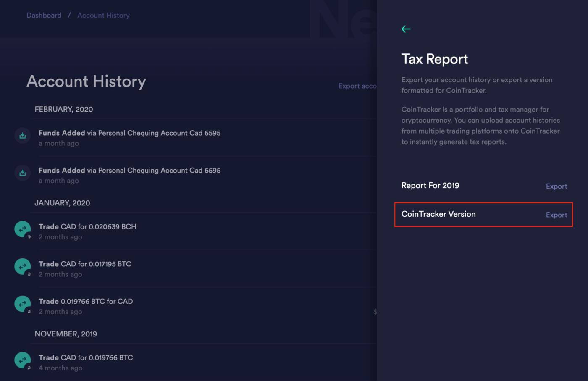
Task: Export the CoinTracker Version report
Action: [x=556, y=215]
